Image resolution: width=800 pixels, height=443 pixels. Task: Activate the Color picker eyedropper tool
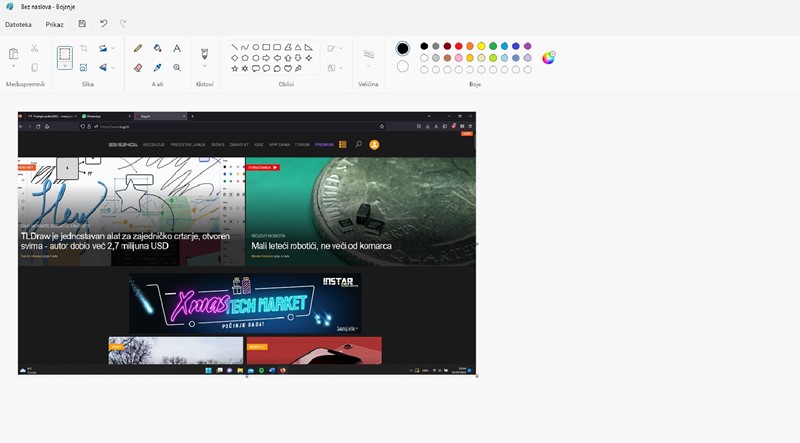157,68
